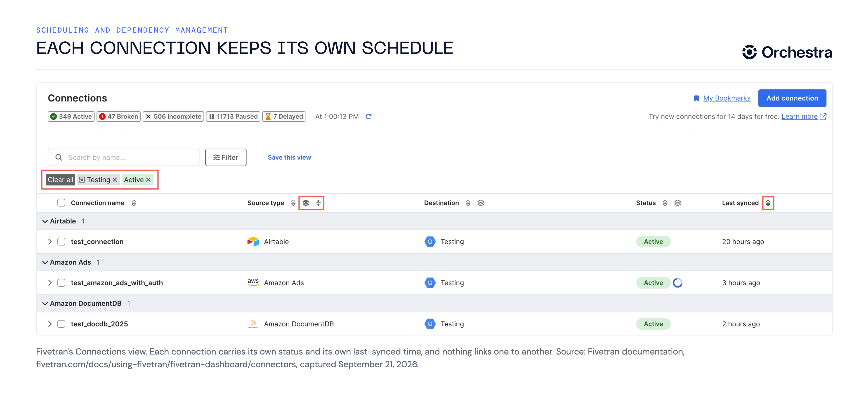Check the test_connection row checkbox

[61, 242]
